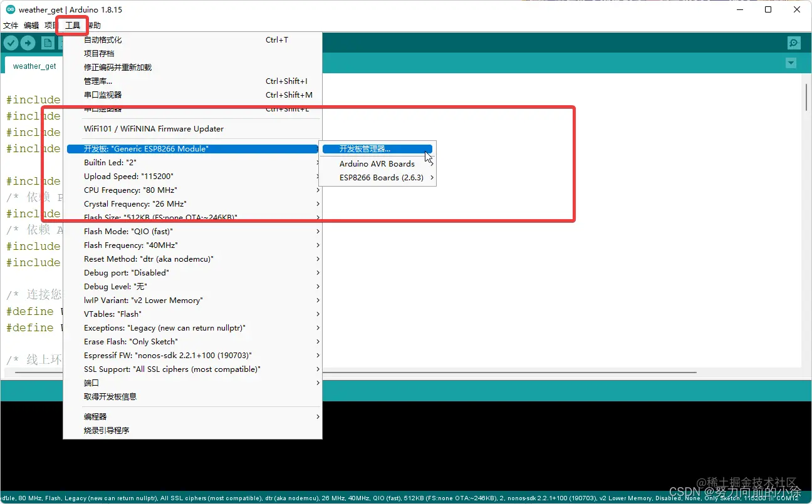Expand Debug port "Disabled" submenu
The width and height of the screenshot is (812, 504).
192,272
